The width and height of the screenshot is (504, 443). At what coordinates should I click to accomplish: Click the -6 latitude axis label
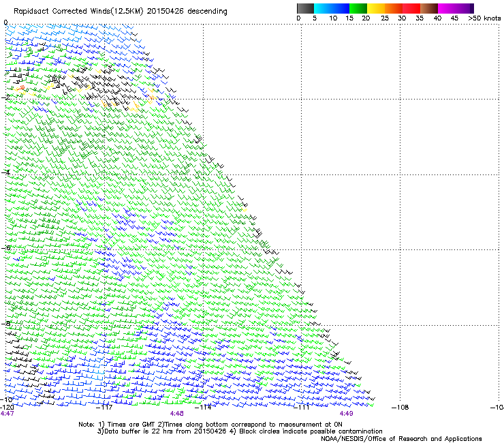point(5,248)
